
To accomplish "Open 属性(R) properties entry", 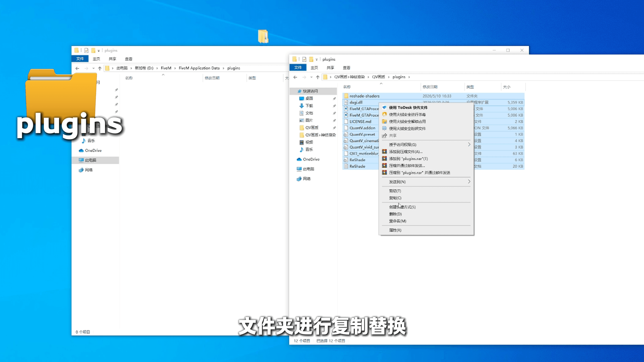I will tap(395, 230).
